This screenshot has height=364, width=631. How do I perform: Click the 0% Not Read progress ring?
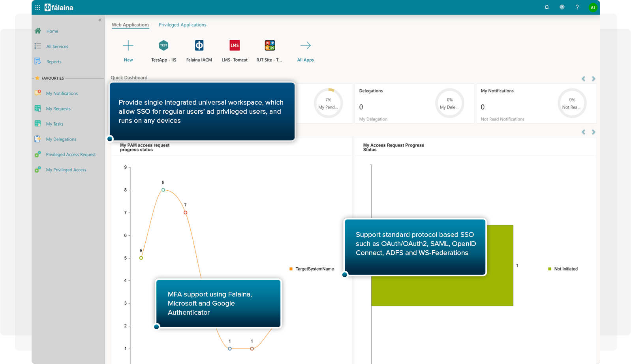[572, 103]
